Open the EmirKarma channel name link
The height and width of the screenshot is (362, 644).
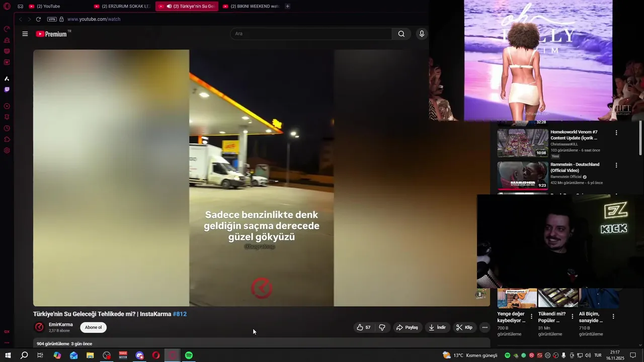click(60, 325)
